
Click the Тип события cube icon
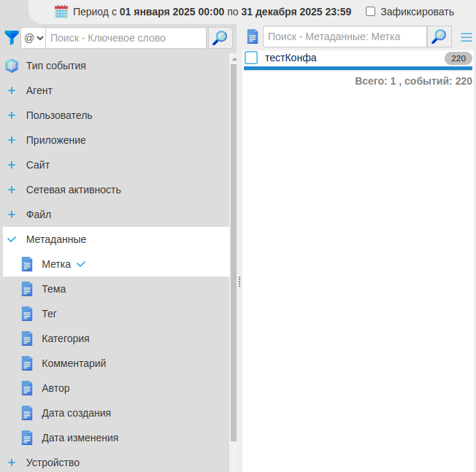click(12, 66)
